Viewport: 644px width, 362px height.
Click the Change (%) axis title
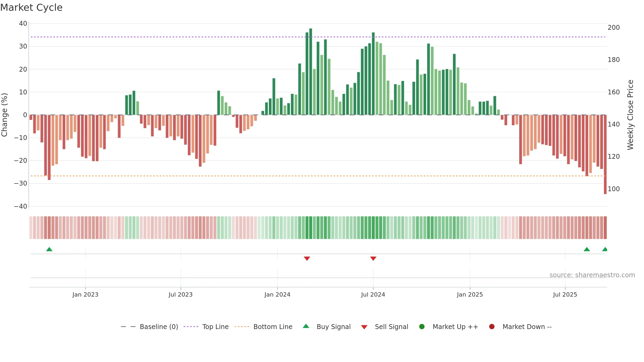point(4,115)
